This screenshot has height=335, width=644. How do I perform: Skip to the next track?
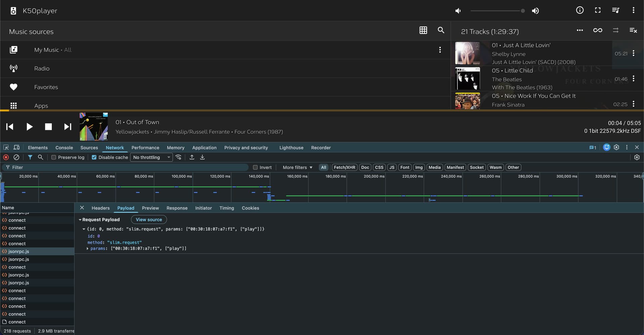click(x=68, y=127)
